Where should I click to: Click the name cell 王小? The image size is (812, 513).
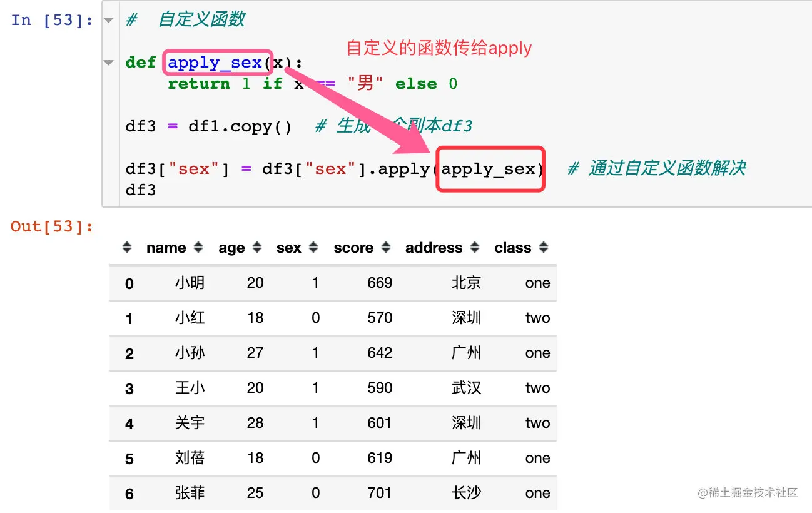pos(190,388)
